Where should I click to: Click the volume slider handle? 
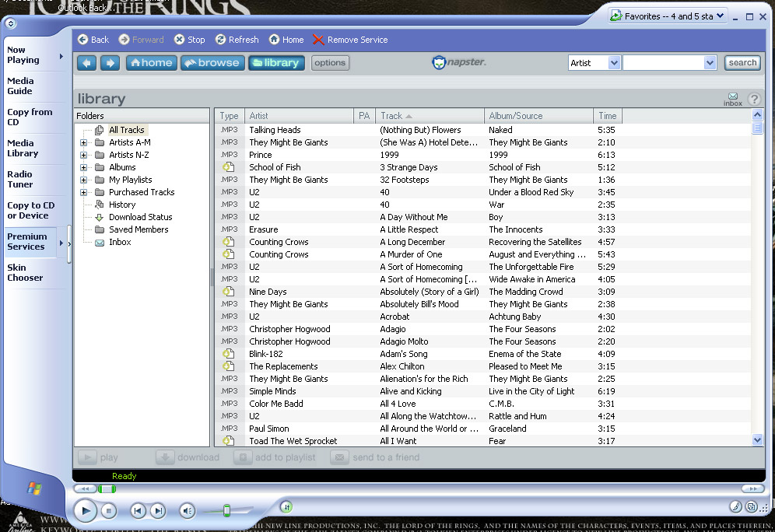(227, 511)
